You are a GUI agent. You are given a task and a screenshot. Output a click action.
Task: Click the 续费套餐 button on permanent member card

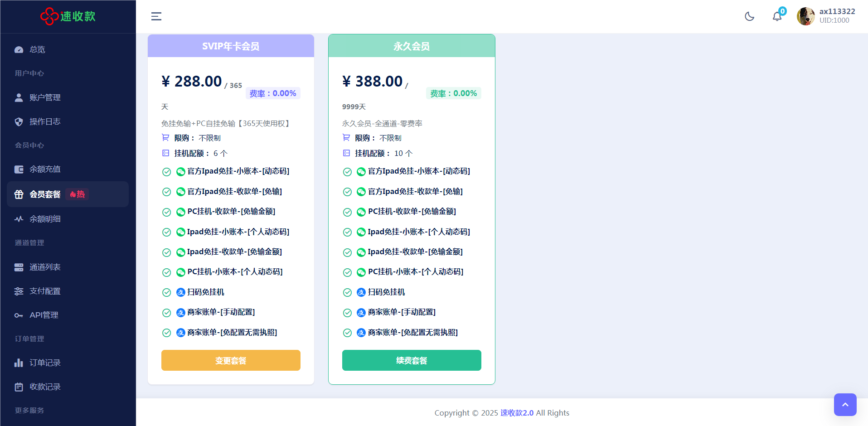(x=412, y=360)
